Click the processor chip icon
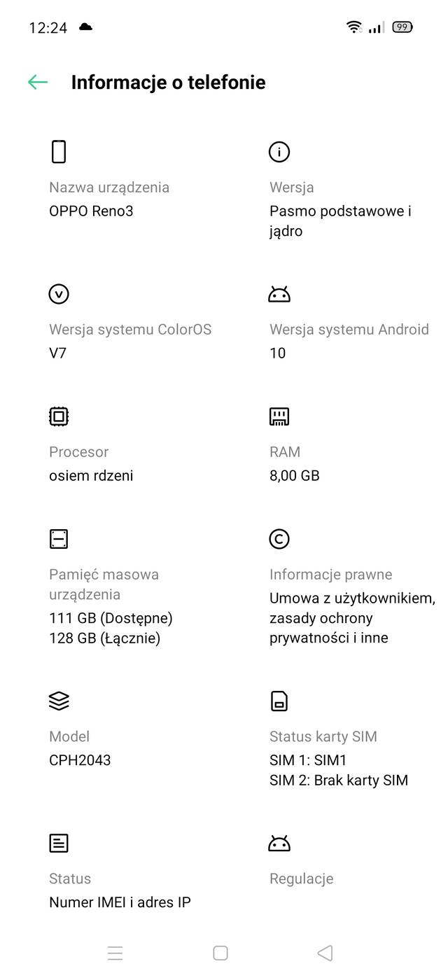 [59, 416]
